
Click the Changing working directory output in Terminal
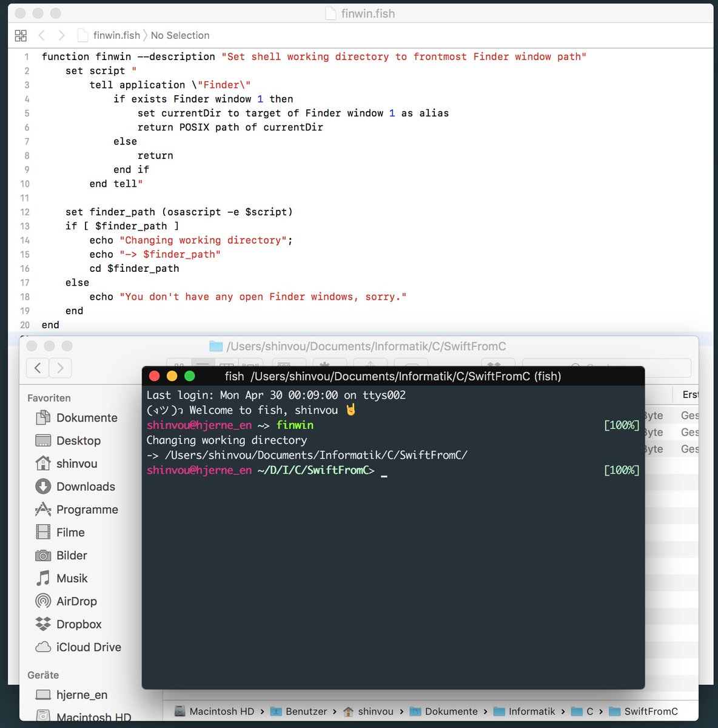click(227, 440)
